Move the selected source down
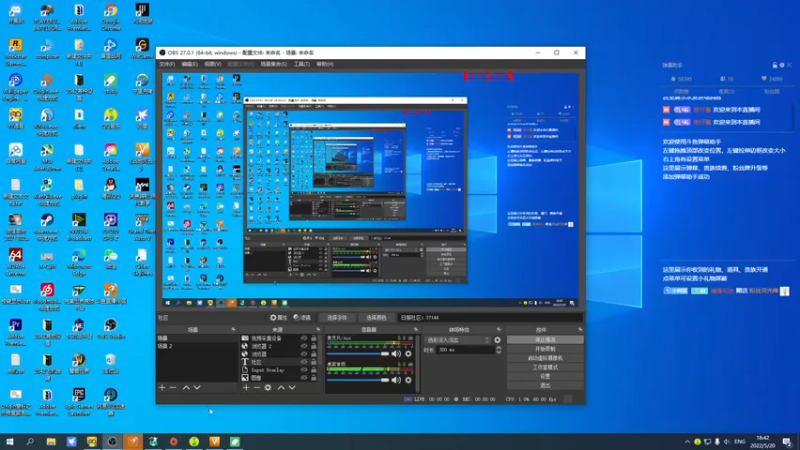 click(x=292, y=388)
